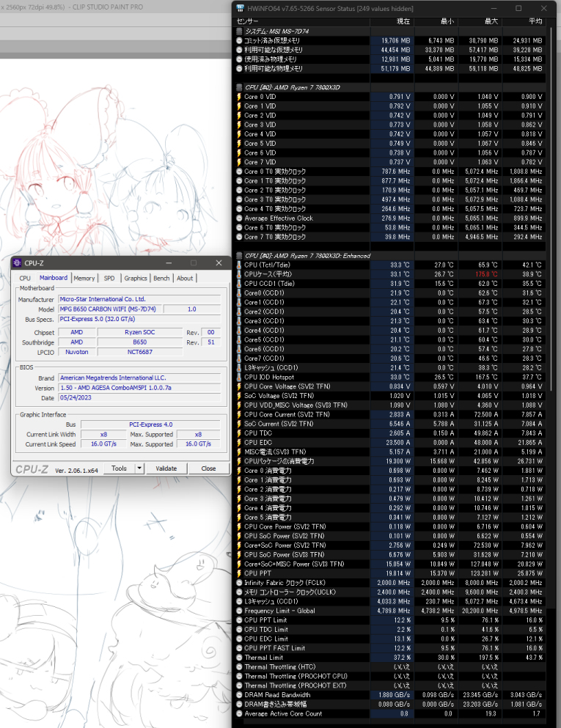
Task: Click the 利用可能な物理メモリ row icon
Action: click(239, 69)
